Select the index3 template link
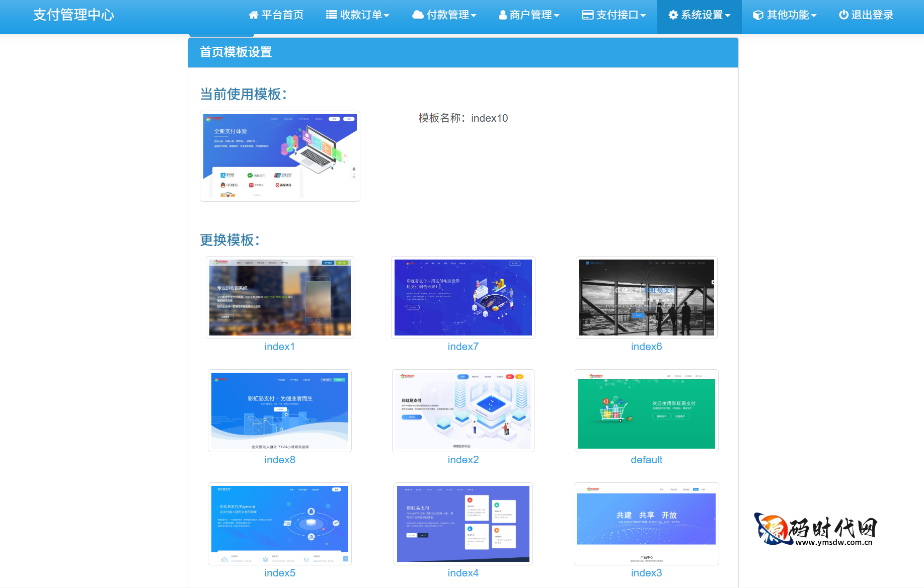924x588 pixels. (646, 572)
